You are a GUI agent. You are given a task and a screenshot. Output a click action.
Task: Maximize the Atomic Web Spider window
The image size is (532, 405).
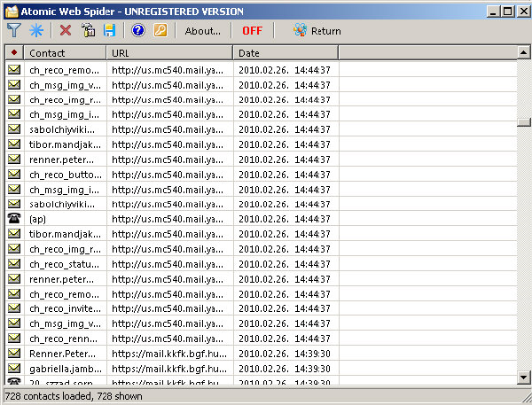pos(508,12)
